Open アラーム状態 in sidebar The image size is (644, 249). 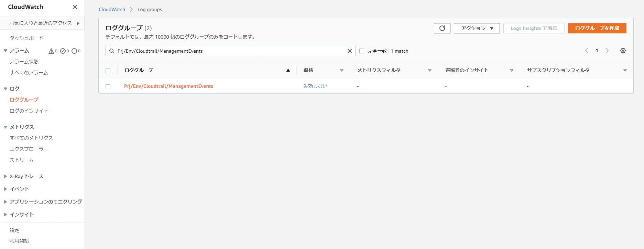pyautogui.click(x=24, y=62)
